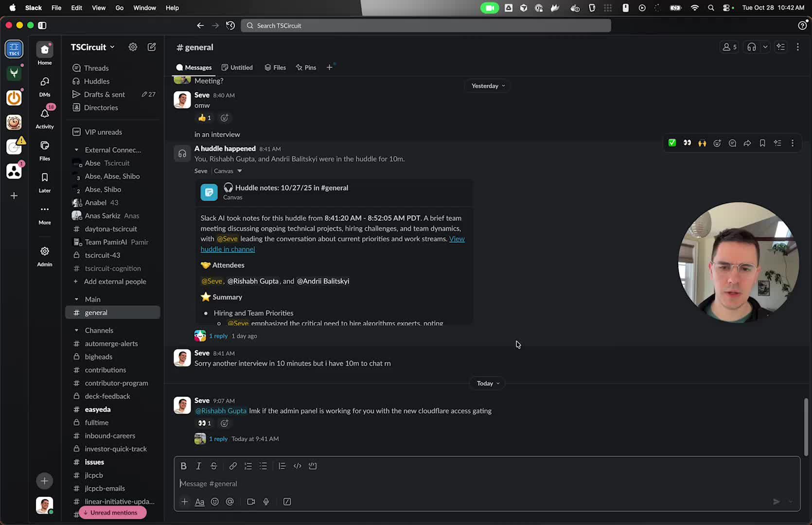Switch to the Files tab
Screen dimensions: 812x525
click(x=275, y=68)
